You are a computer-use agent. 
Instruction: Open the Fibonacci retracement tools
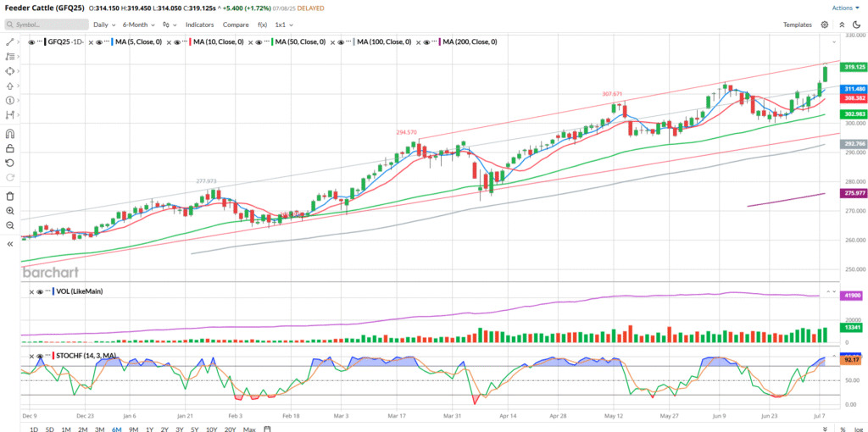(x=10, y=56)
